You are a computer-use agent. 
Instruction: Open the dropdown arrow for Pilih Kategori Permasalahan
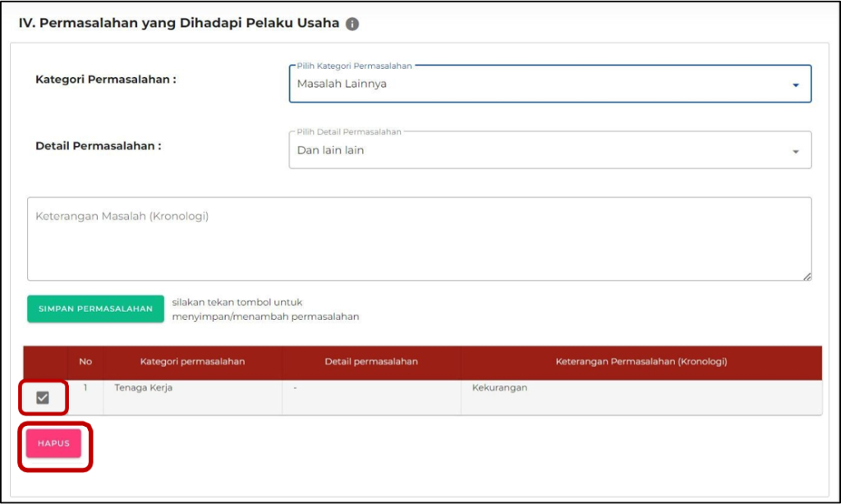click(794, 85)
